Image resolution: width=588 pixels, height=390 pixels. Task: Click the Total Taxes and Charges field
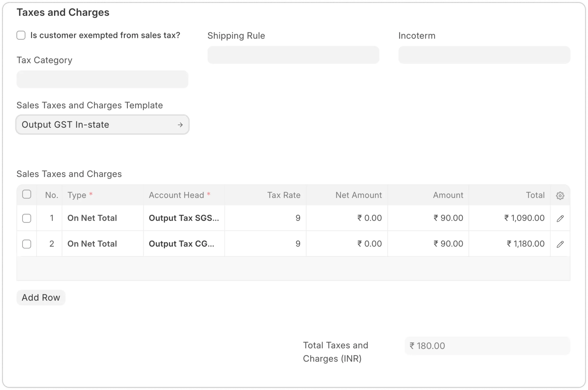point(487,346)
